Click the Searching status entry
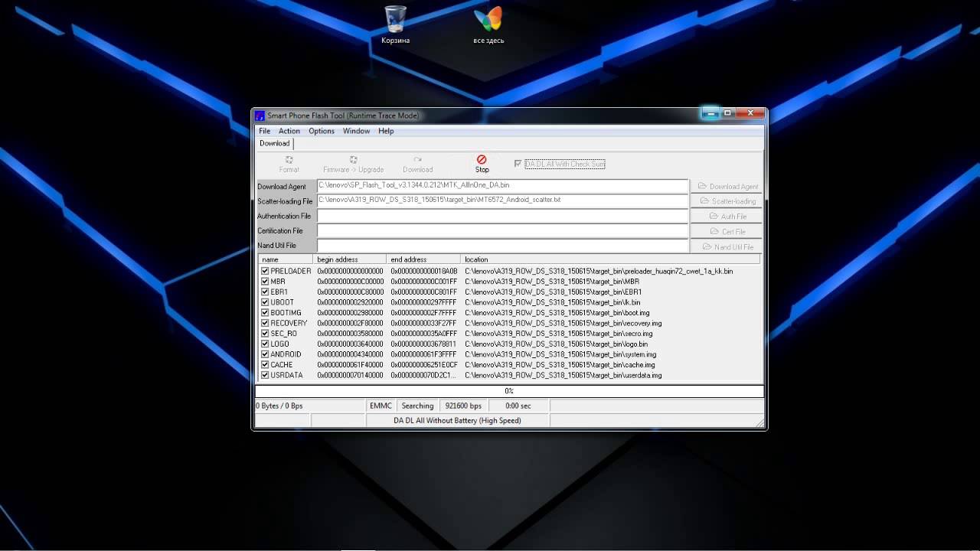 417,406
